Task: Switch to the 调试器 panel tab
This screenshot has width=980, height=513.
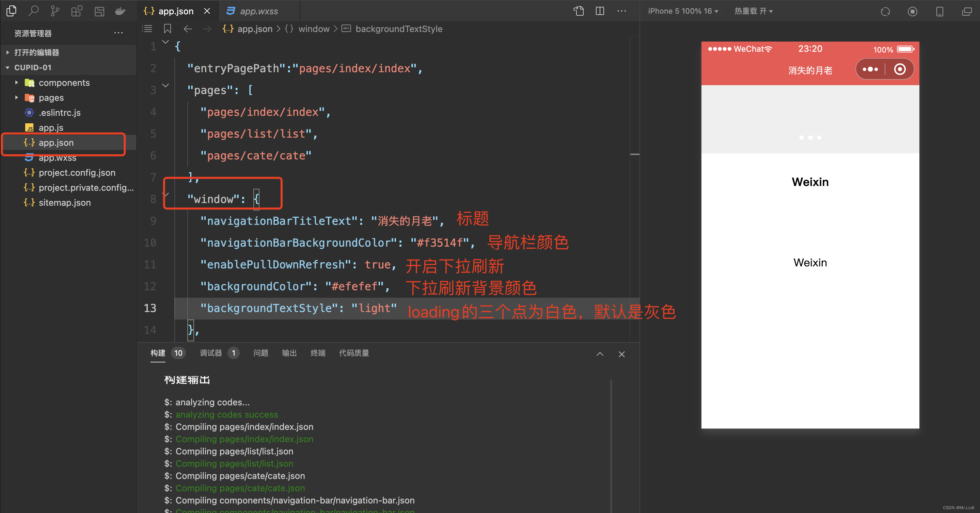Action: click(x=211, y=353)
